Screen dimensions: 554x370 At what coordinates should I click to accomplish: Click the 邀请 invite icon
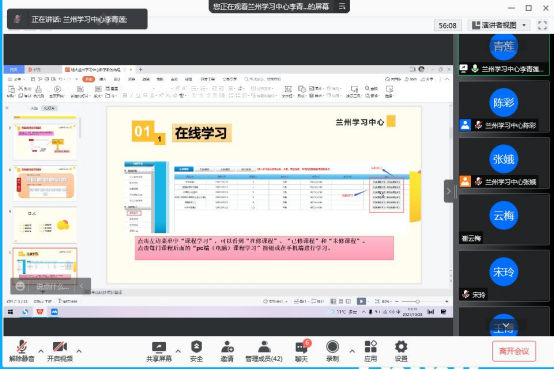tap(227, 351)
